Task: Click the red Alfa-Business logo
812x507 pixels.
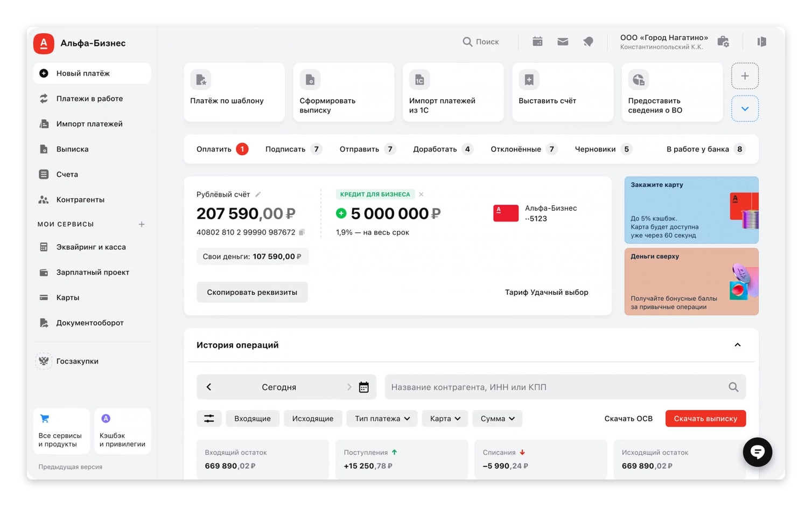Action: [x=44, y=43]
